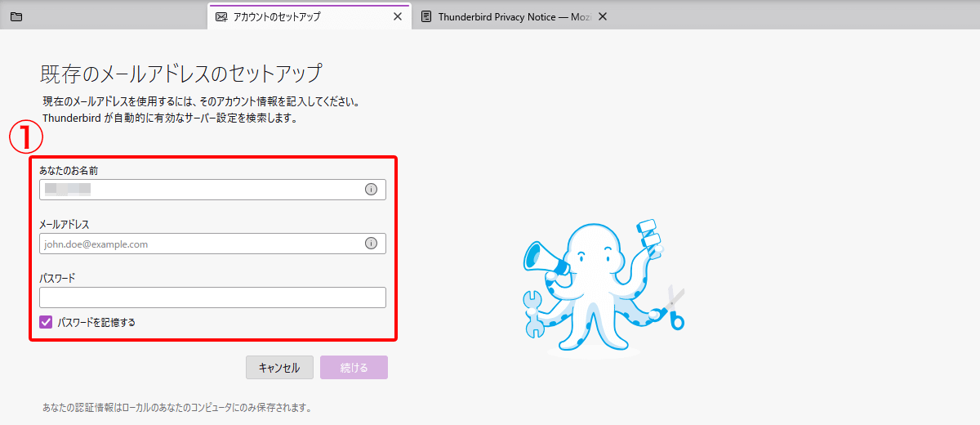The height and width of the screenshot is (425, 980).
Task: Click the メールアドレス label
Action: [65, 224]
